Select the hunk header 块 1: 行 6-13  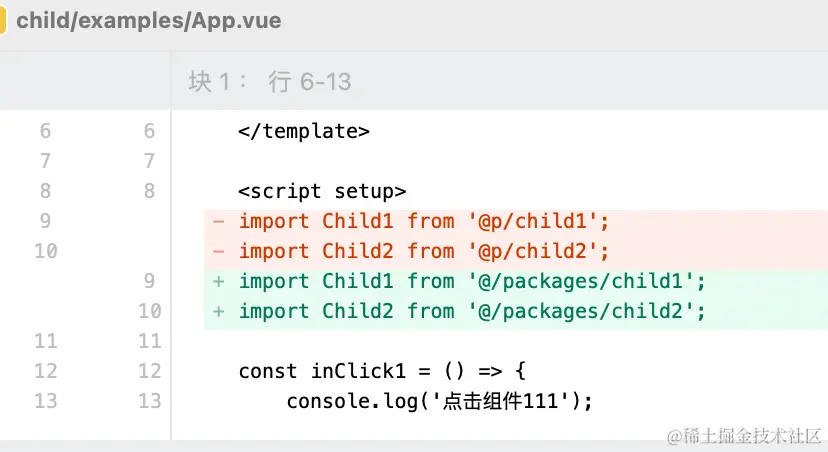269,82
